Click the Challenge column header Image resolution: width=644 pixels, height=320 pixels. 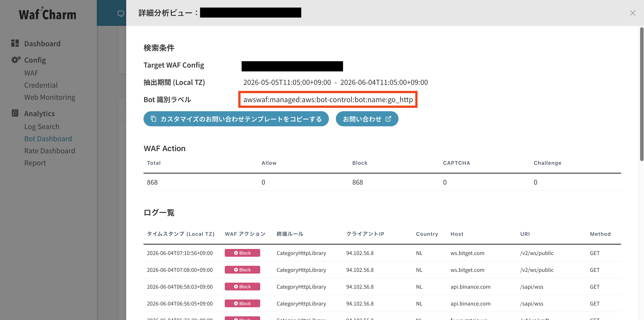pos(547,163)
